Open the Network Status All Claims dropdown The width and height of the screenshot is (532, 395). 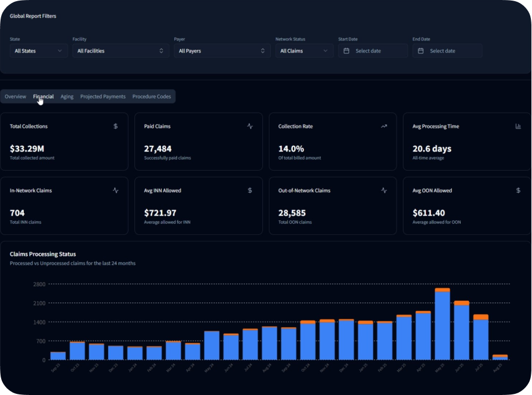click(303, 50)
